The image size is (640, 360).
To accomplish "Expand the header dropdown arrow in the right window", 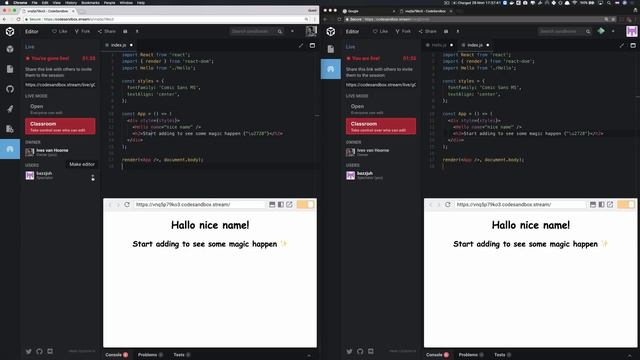I will click(x=613, y=31).
